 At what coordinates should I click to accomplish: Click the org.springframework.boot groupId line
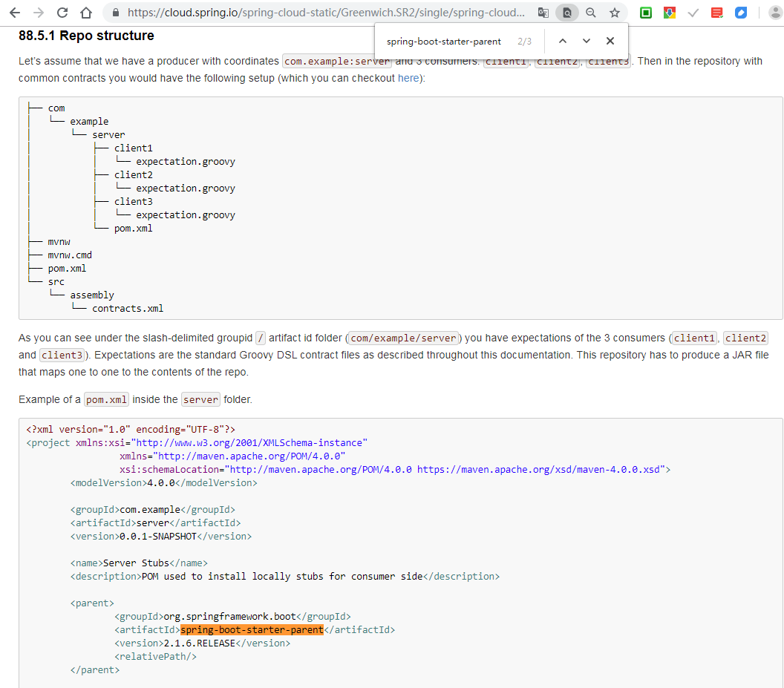232,617
